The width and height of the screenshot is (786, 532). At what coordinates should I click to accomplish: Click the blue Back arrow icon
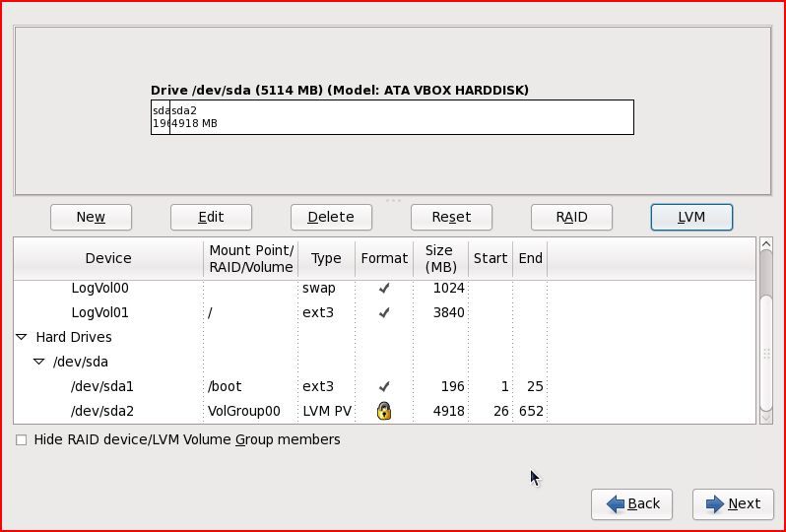617,504
